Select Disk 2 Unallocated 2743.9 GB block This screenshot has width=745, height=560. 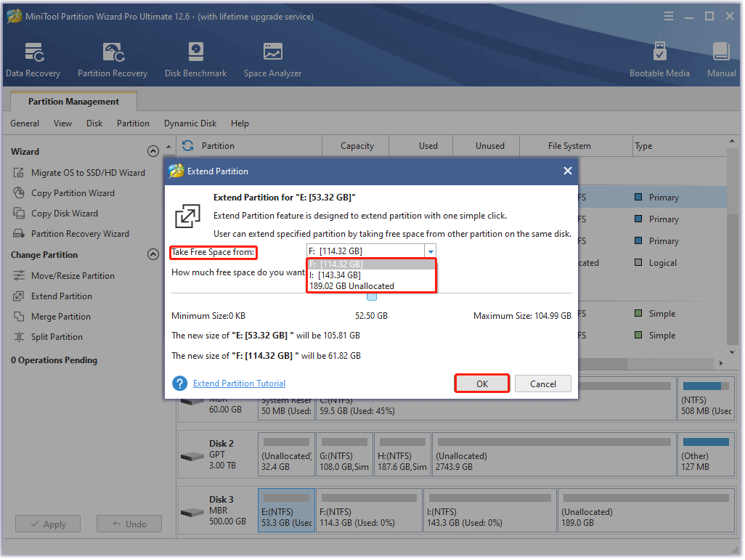[554, 455]
